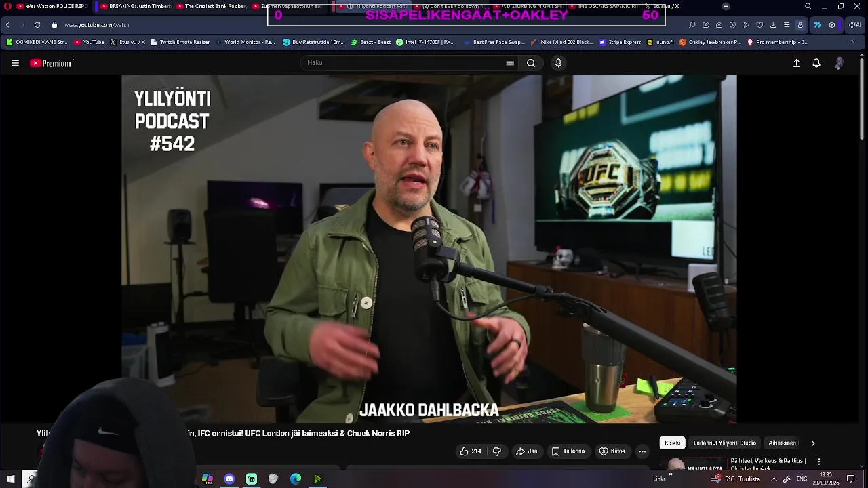
Task: Show hidden system tray icons
Action: (x=774, y=479)
